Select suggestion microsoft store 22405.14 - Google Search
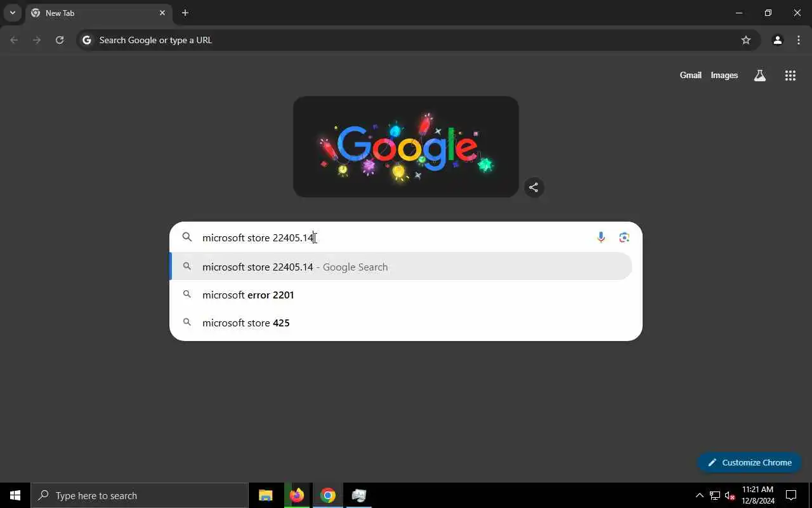This screenshot has height=508, width=812. pos(402,267)
